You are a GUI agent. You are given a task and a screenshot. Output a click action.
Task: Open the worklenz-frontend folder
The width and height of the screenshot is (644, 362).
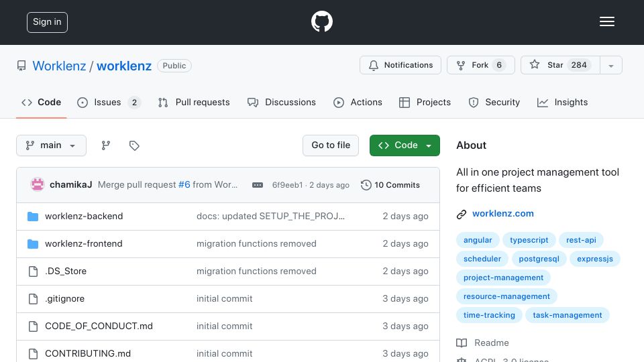click(84, 244)
